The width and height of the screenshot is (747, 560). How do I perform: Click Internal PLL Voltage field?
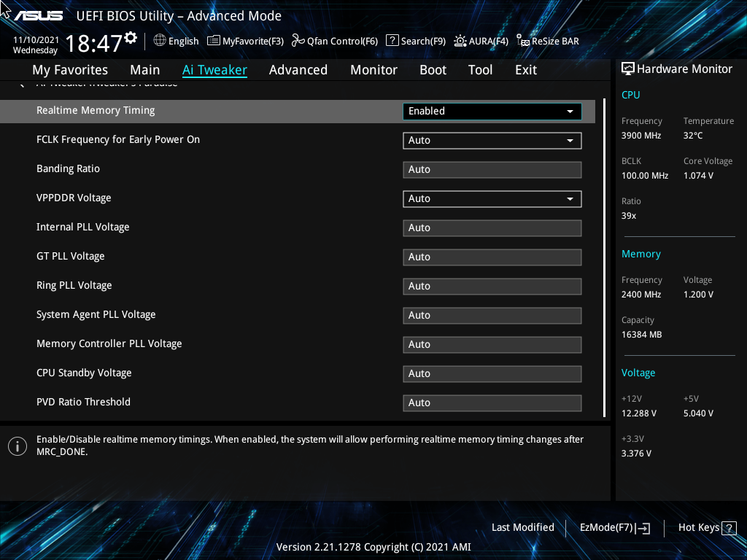click(492, 228)
